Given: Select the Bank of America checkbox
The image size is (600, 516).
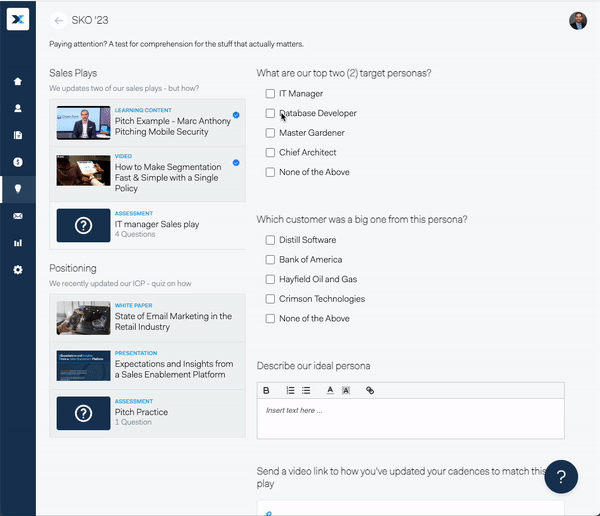Looking at the screenshot, I should coord(270,260).
